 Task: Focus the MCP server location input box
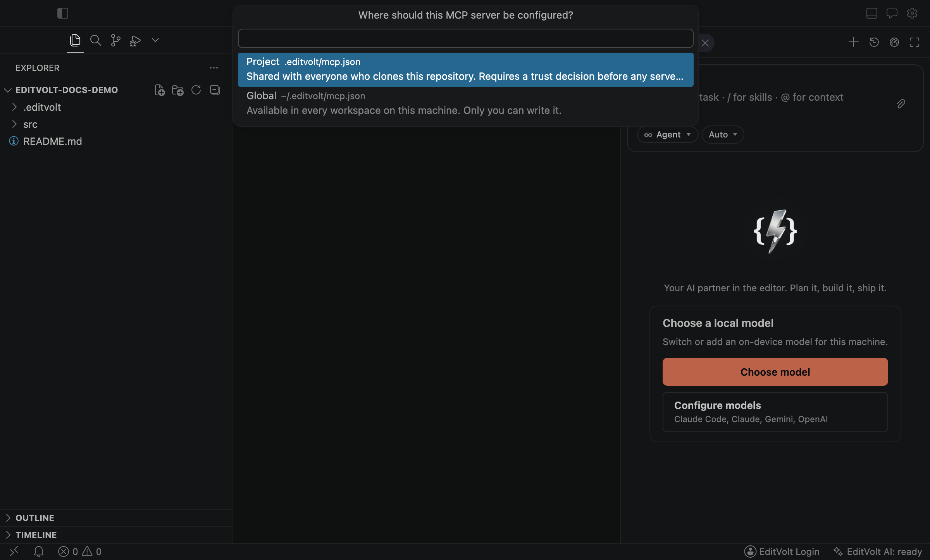(x=465, y=38)
